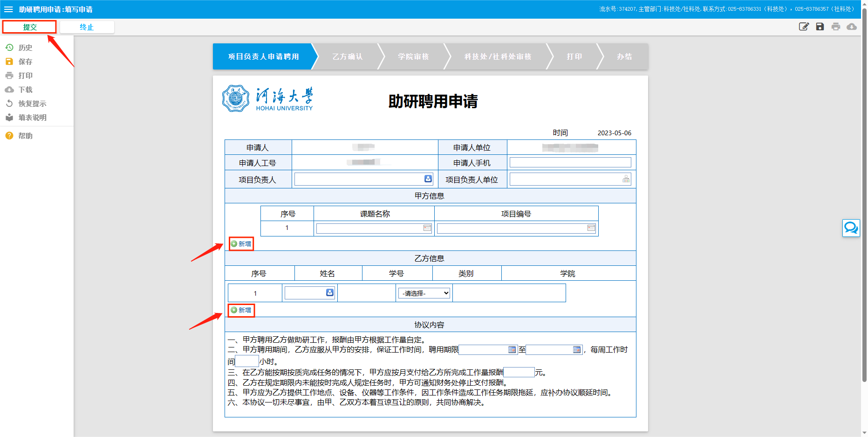Click the person picker icon in 乙方 姓名 field
Screen dimensions: 868x437
(x=329, y=292)
